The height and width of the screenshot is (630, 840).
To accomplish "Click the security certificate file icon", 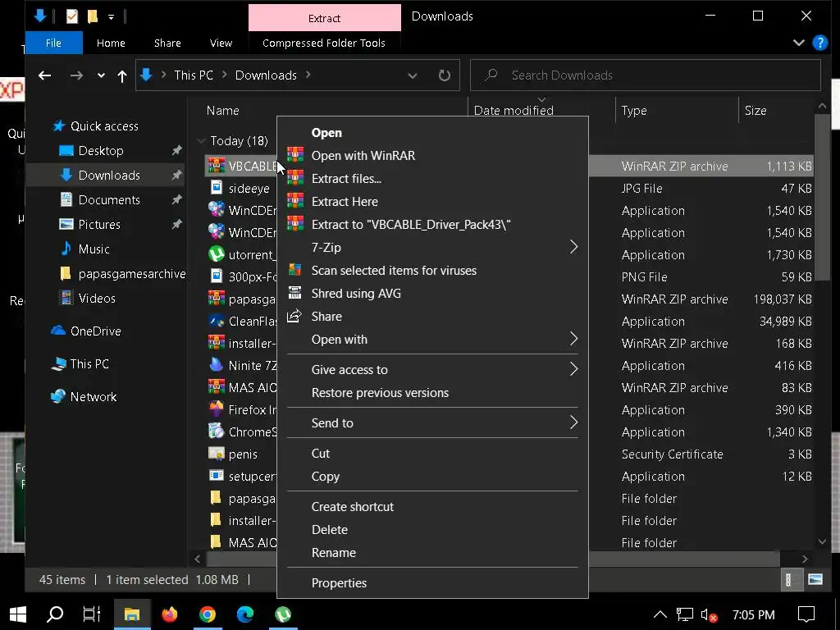I will 217,454.
